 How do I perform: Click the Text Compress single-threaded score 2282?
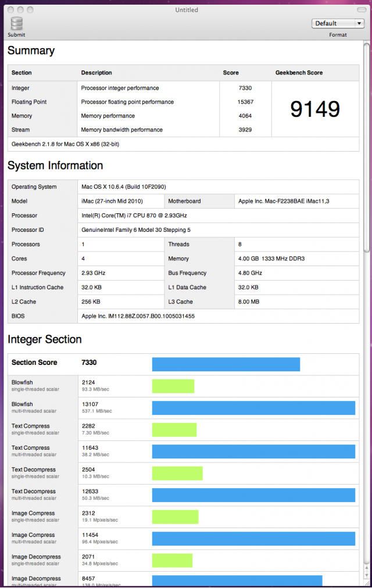pos(88,426)
